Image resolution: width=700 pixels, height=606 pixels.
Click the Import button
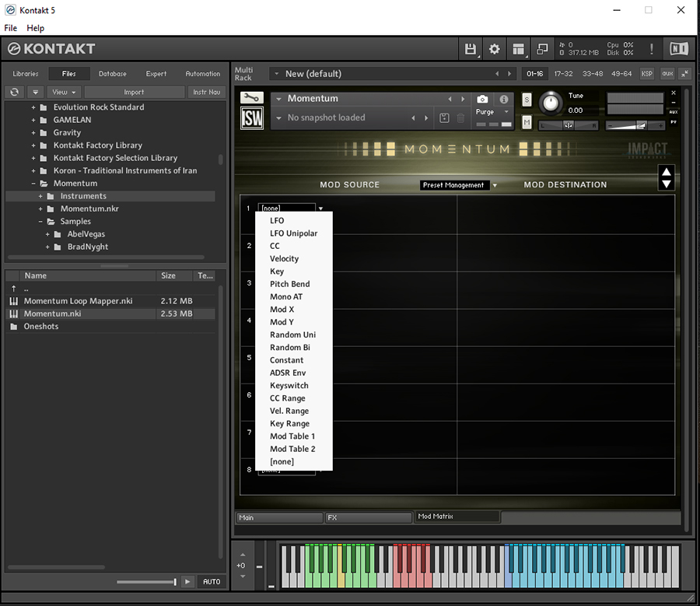(x=134, y=92)
